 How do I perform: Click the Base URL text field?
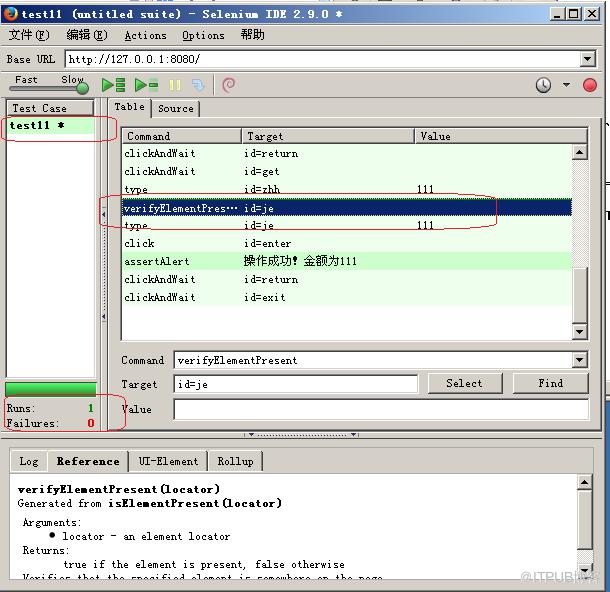click(323, 59)
